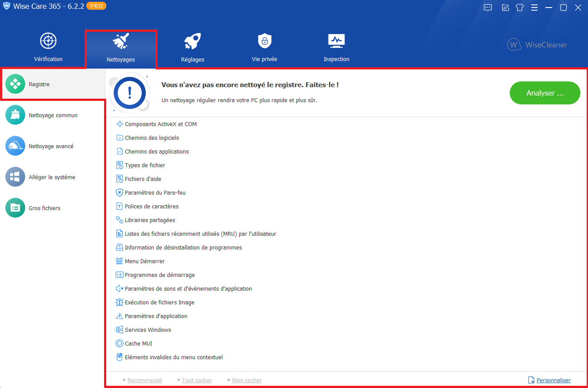
Task: Click the Paramètres du Pare-feu shield icon
Action: pos(119,192)
